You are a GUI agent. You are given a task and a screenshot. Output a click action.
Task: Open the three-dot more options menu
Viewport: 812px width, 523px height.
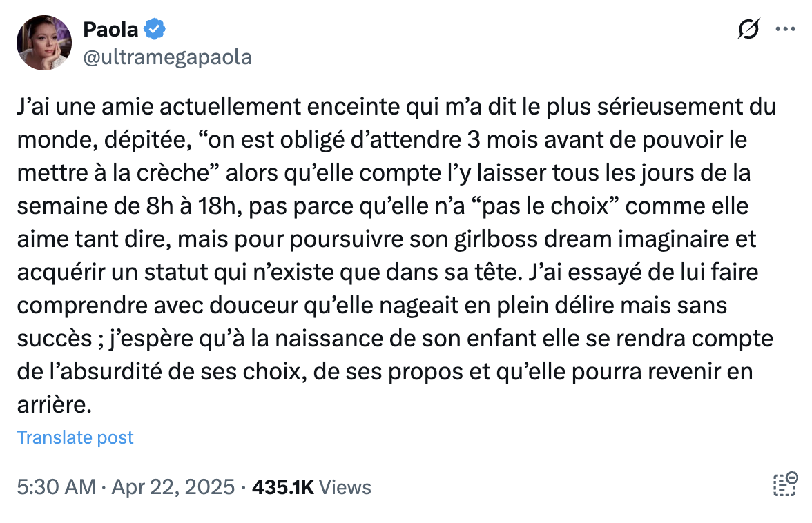[785, 29]
